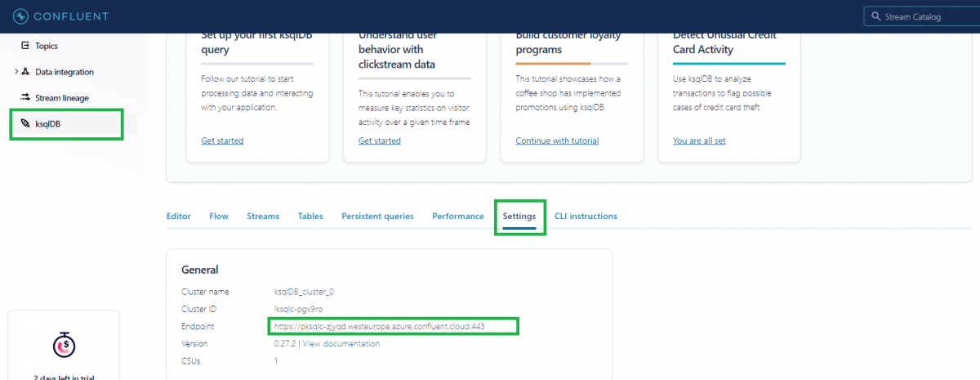The width and height of the screenshot is (980, 380).
Task: Switch to the Editor tab
Action: 178,217
